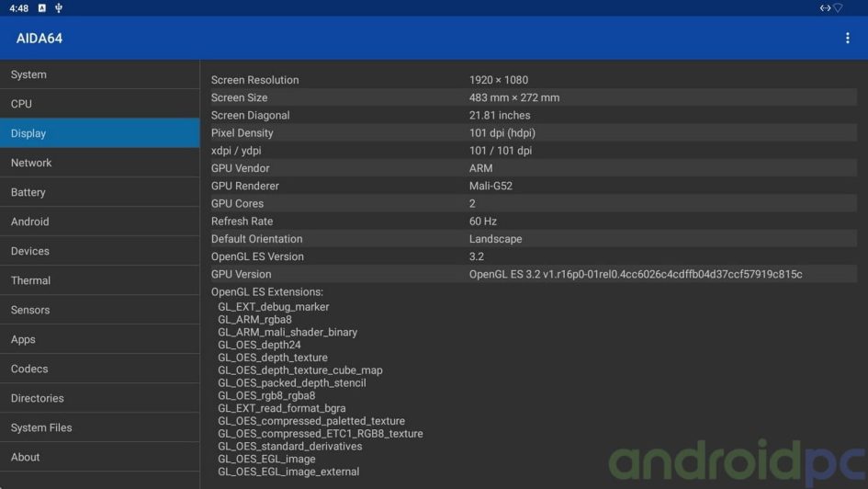The height and width of the screenshot is (489, 868).
Task: Select the Default Orientation row
Action: click(x=534, y=239)
